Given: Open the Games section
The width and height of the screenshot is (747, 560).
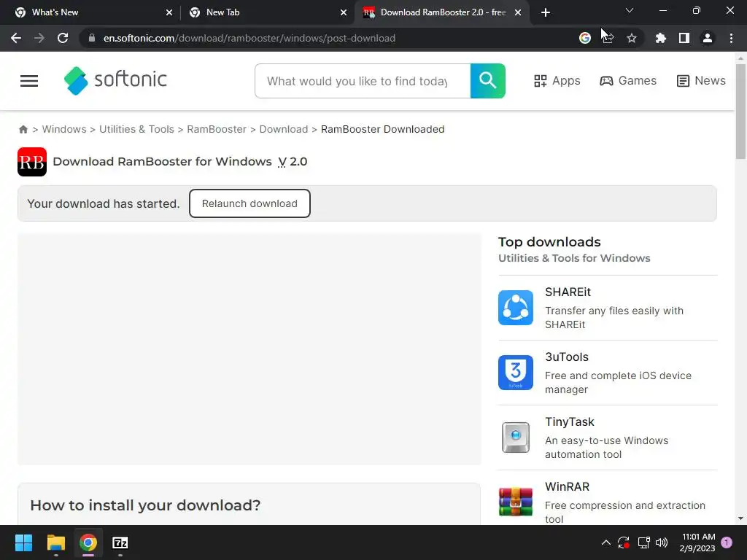Looking at the screenshot, I should click(628, 81).
